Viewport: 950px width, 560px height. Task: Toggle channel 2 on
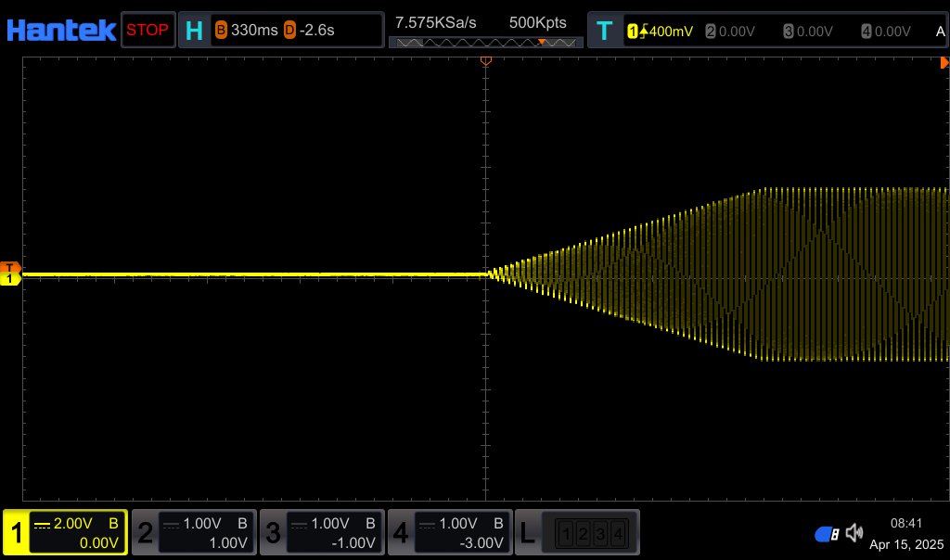(193, 532)
